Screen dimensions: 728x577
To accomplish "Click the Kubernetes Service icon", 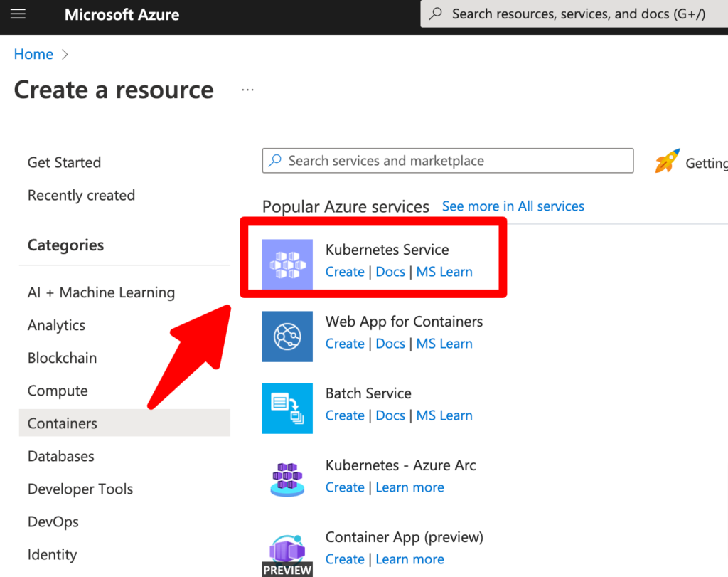I will tap(287, 265).
